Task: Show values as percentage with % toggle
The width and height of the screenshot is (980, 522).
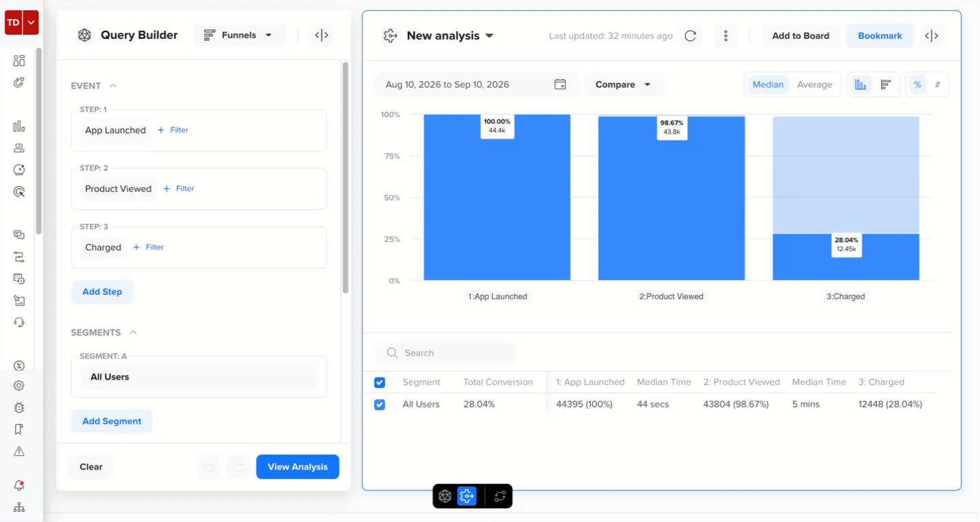Action: click(917, 85)
